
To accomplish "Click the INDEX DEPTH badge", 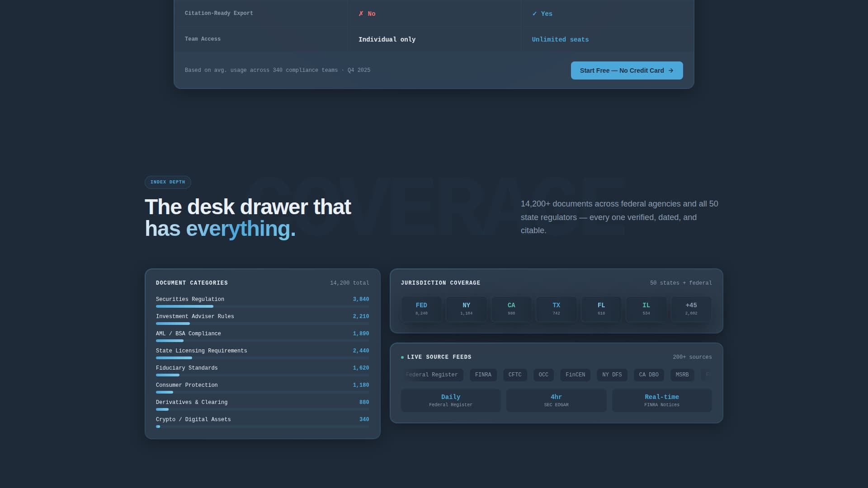I will 168,182.
